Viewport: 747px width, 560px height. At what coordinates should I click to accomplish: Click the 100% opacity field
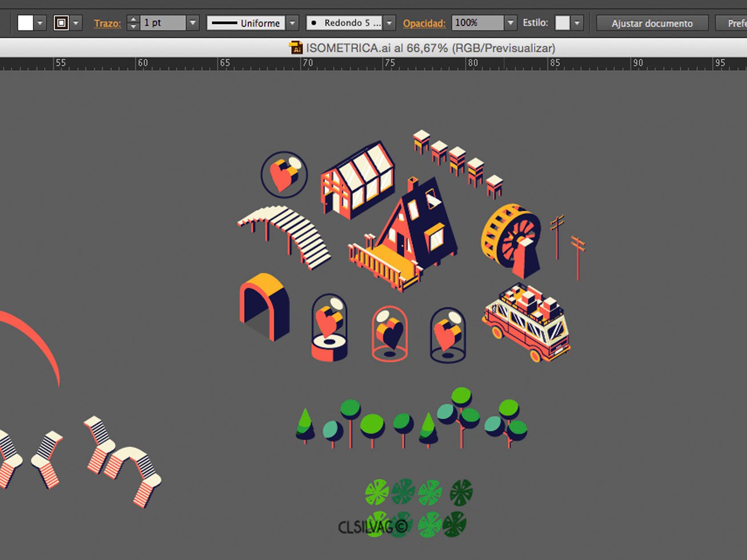[478, 23]
